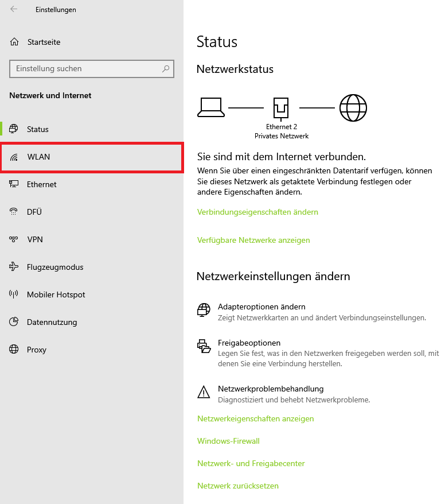Click Netzwerk zurücksetzen link
This screenshot has height=504, width=445.
tap(238, 486)
